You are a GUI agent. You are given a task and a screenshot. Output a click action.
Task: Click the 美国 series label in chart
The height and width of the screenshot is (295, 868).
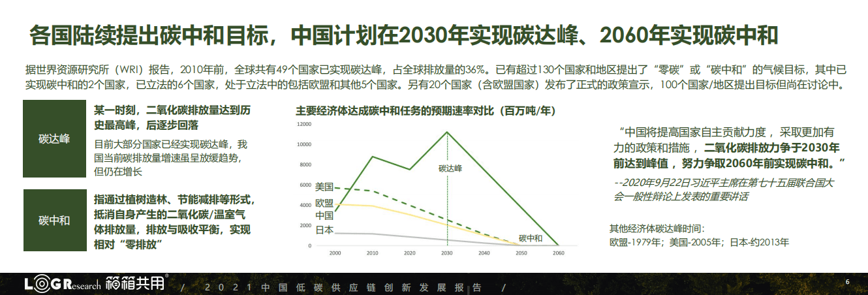(324, 185)
